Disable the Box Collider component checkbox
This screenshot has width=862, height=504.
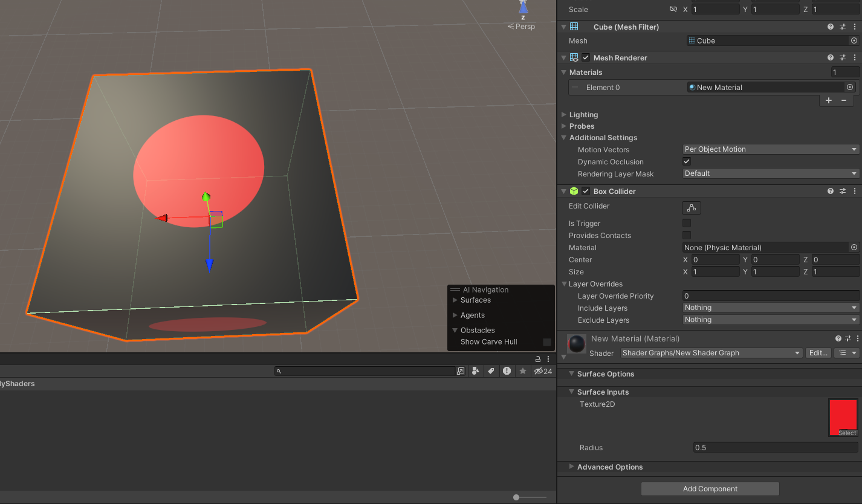click(x=586, y=192)
